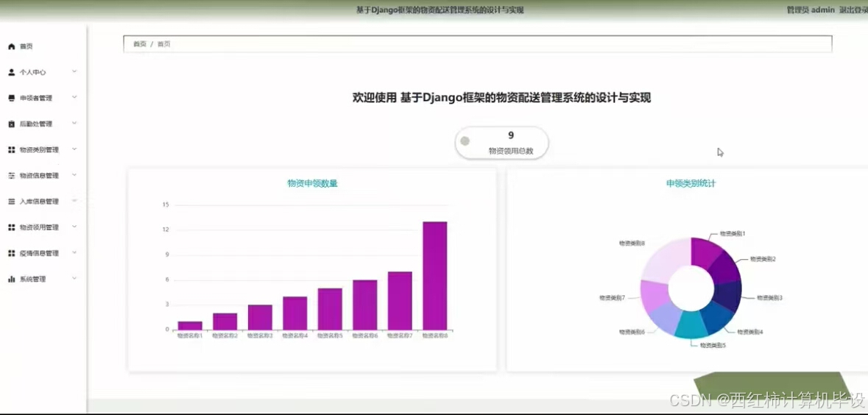Click the navy 物资类别3 pie slice
Screen dimensions: 868x415
pos(729,296)
